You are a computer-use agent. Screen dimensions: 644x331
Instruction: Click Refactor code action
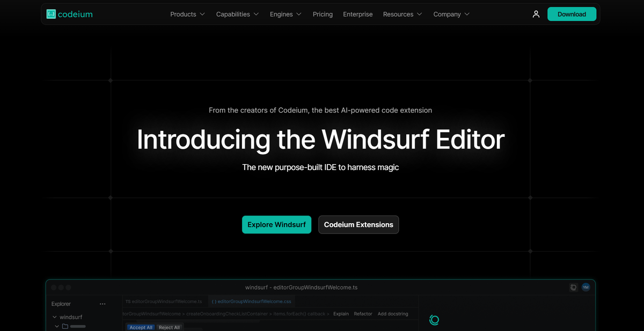pos(363,314)
